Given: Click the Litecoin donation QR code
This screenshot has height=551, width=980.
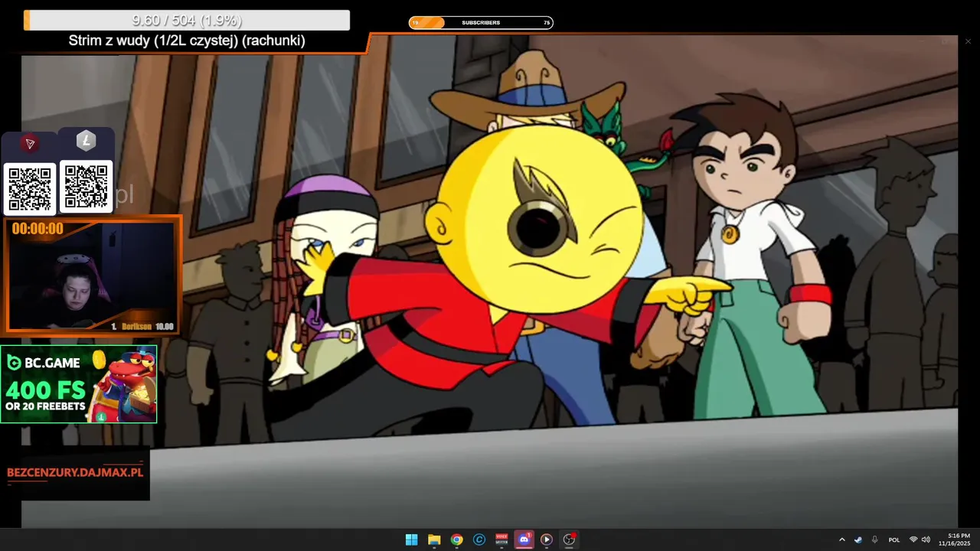Looking at the screenshot, I should (87, 186).
